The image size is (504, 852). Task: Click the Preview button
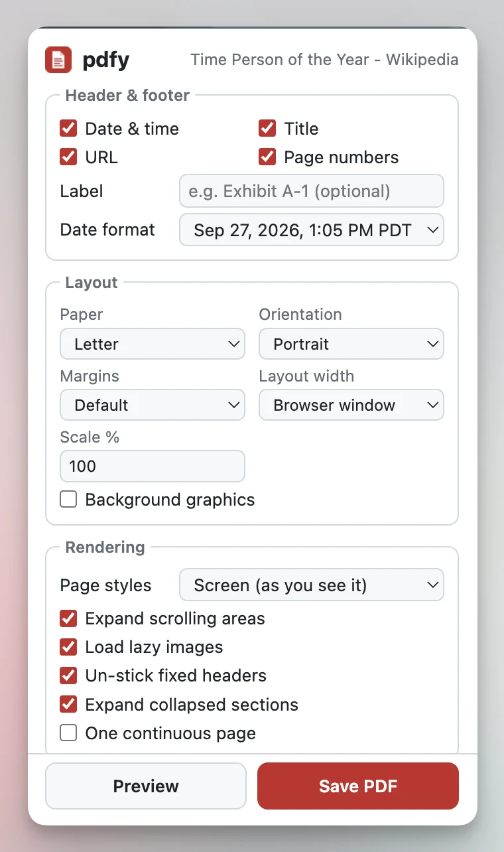pos(146,786)
